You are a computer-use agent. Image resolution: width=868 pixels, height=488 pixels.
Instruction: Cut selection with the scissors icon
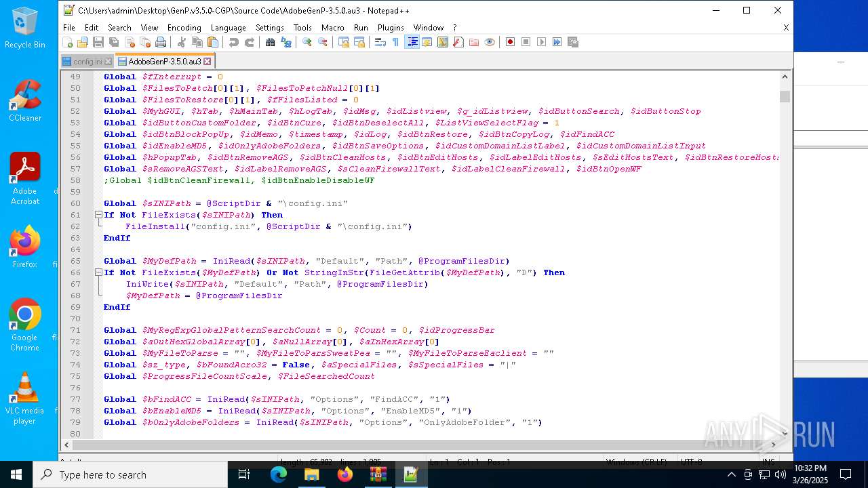(182, 42)
